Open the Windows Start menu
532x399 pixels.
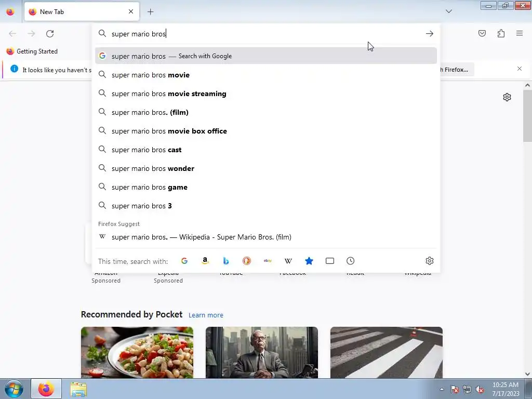pyautogui.click(x=14, y=389)
